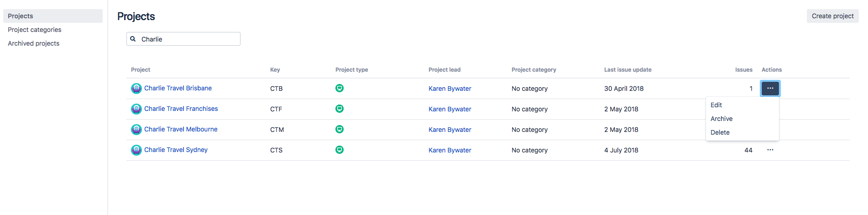Click service desk type icon for CTS
The image size is (868, 215).
click(x=340, y=150)
